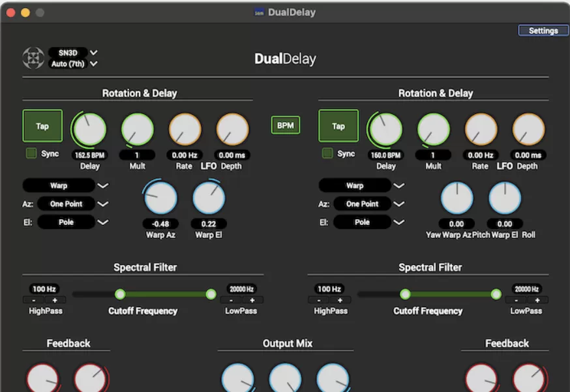Click the right LFO Depth knob
Screen dimensions: 570x392
[528, 129]
